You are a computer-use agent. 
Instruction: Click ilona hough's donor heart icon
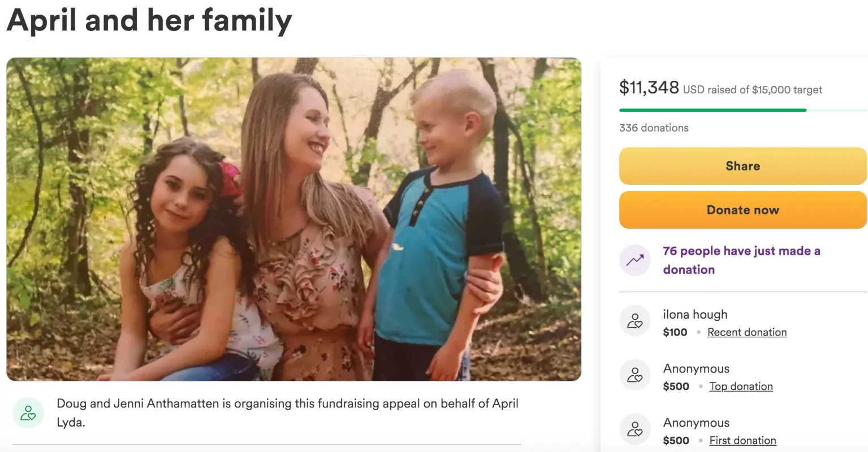click(x=634, y=321)
